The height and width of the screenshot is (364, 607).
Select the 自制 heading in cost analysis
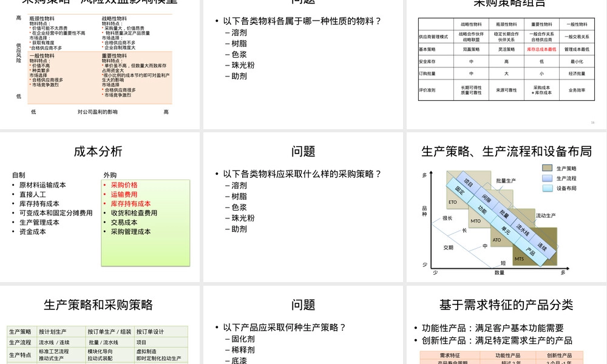pos(19,175)
